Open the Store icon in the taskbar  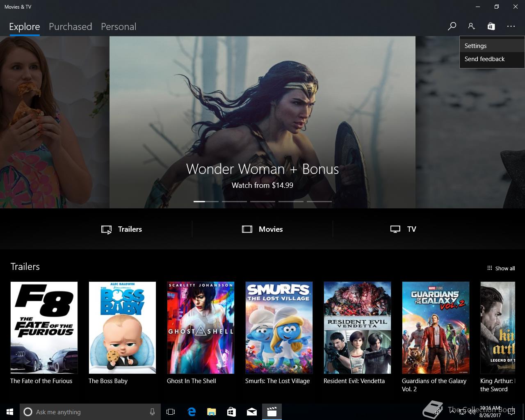point(231,412)
